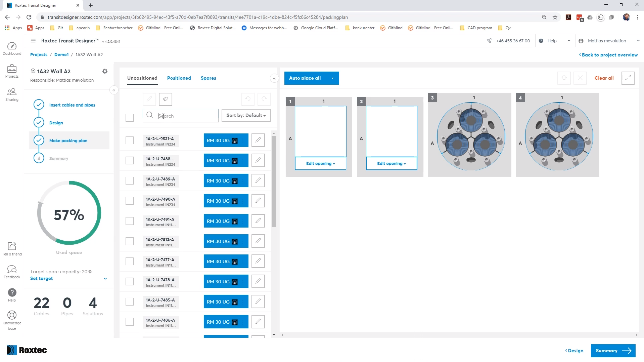644x362 pixels.
Task: Expand packing plan to fullscreen
Action: pos(628,78)
